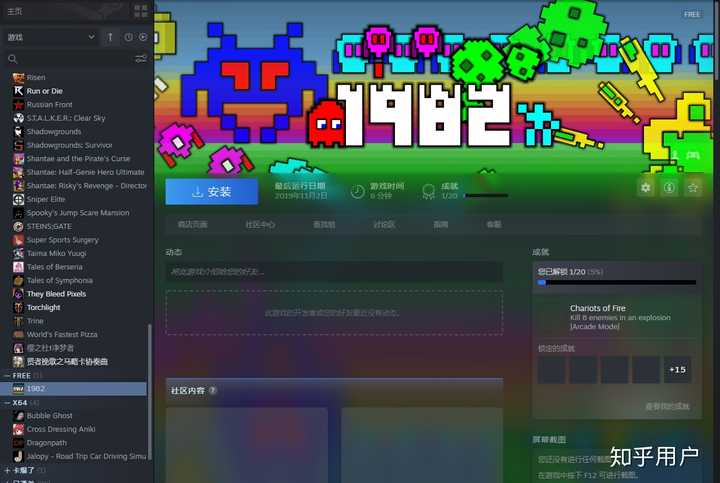Click the game info circle icon
The width and height of the screenshot is (720, 483).
tap(669, 187)
